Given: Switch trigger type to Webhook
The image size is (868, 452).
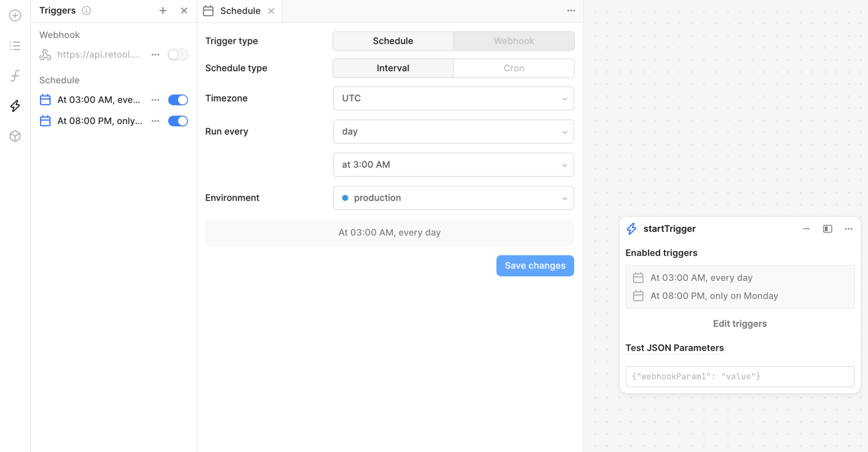Looking at the screenshot, I should point(514,41).
